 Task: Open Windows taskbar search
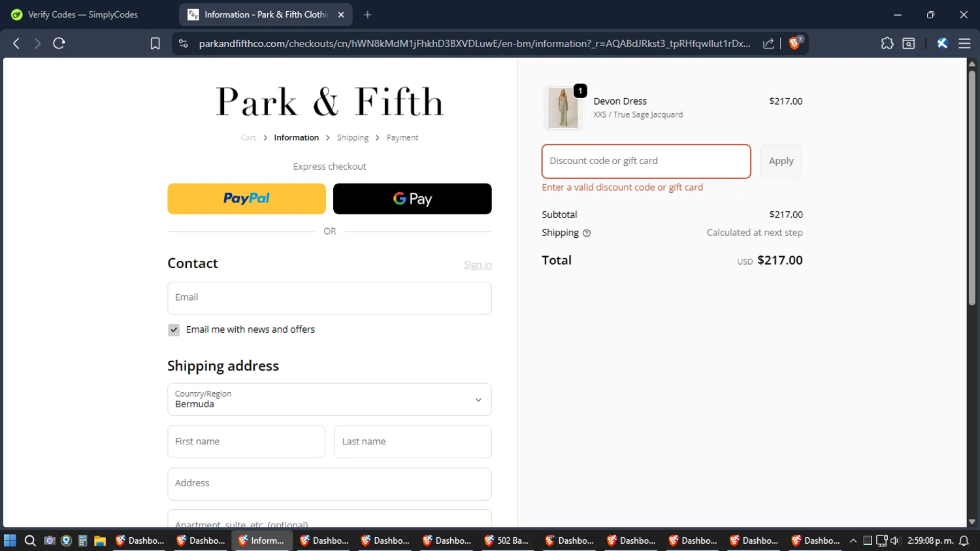pyautogui.click(x=29, y=541)
